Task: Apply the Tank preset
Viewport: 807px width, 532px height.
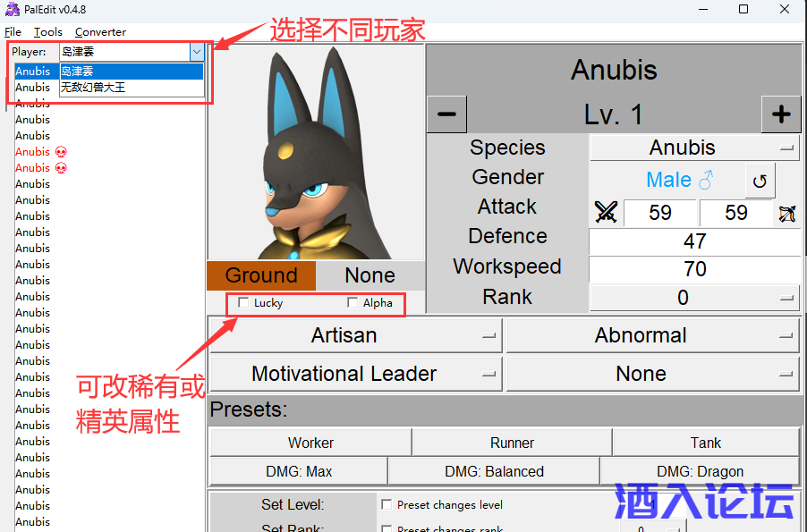Action: click(706, 443)
